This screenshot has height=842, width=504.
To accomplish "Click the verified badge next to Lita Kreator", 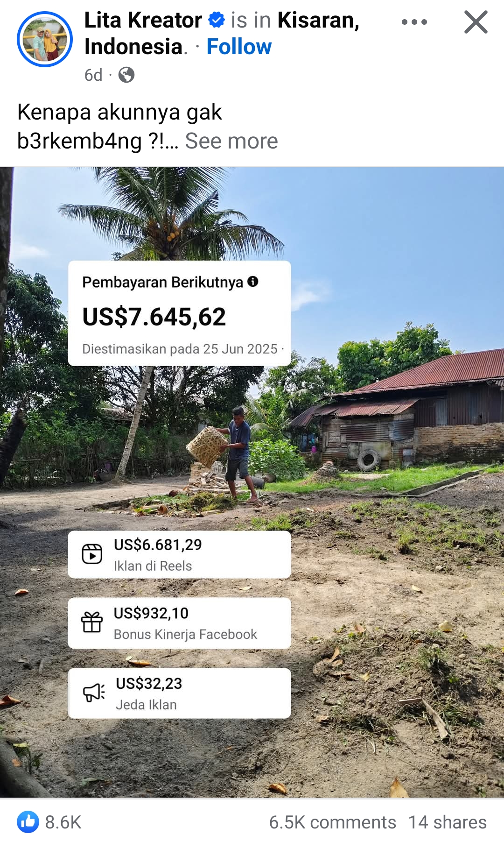I will [216, 20].
